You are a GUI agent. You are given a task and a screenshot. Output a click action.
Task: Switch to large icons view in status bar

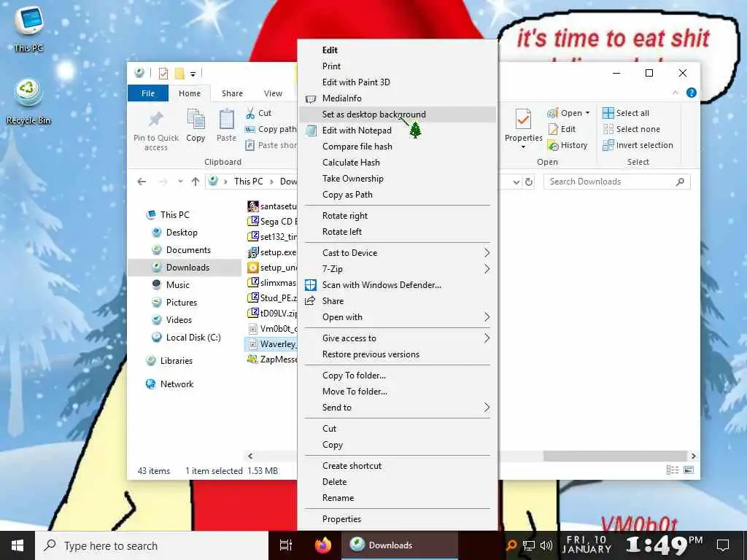pos(689,470)
